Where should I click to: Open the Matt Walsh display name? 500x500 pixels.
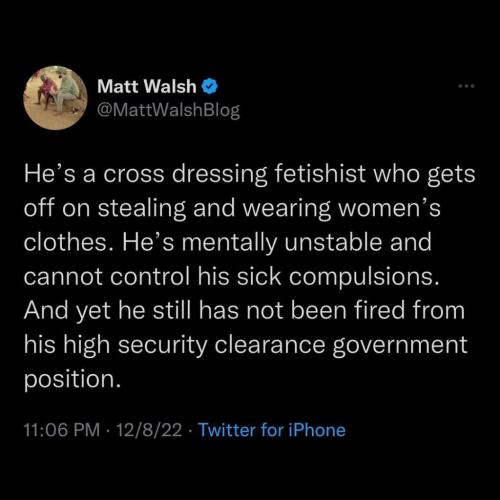coord(147,86)
